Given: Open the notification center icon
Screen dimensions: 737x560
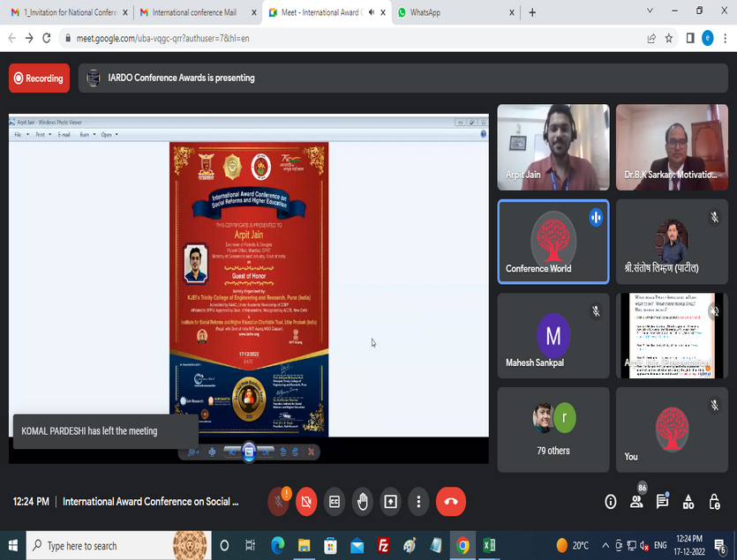Looking at the screenshot, I should coord(720,545).
